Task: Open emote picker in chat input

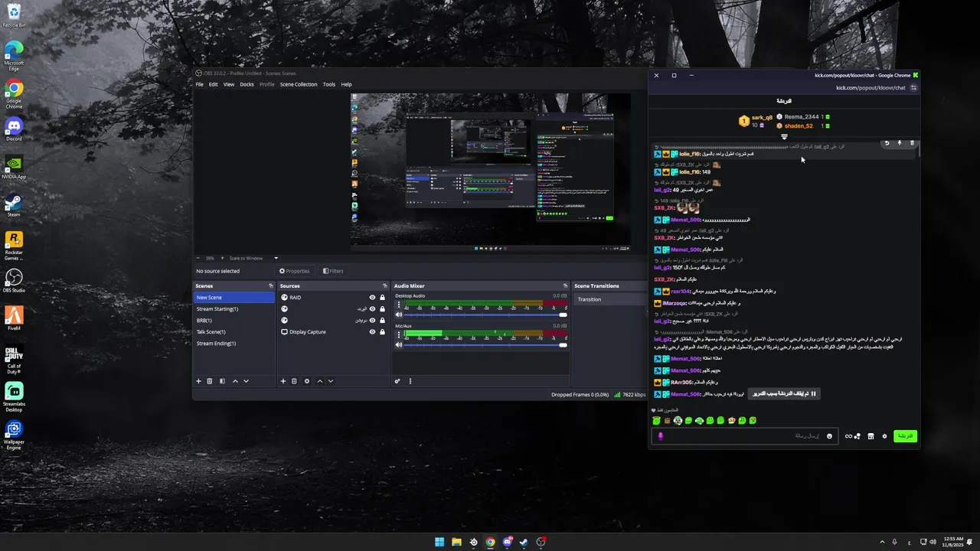Action: [829, 436]
